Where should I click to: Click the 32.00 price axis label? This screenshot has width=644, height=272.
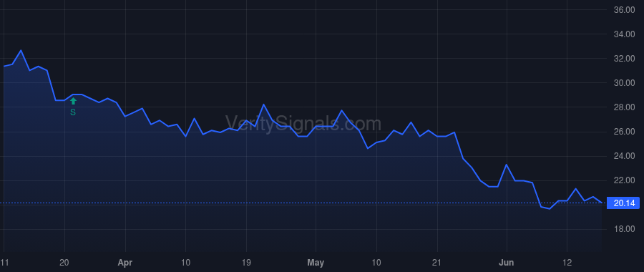624,59
